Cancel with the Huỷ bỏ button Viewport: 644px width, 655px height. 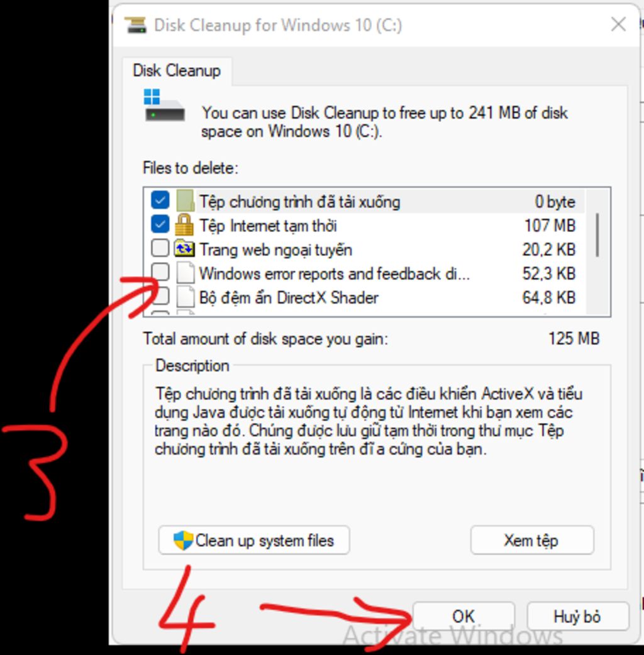pos(578,616)
